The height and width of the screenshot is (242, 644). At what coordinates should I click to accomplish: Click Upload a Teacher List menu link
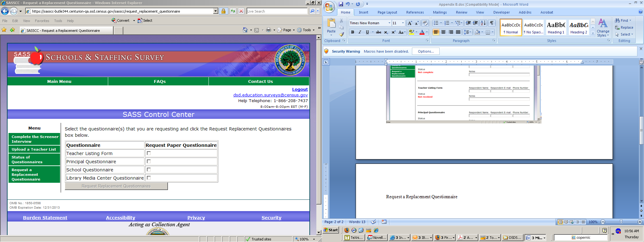[34, 149]
